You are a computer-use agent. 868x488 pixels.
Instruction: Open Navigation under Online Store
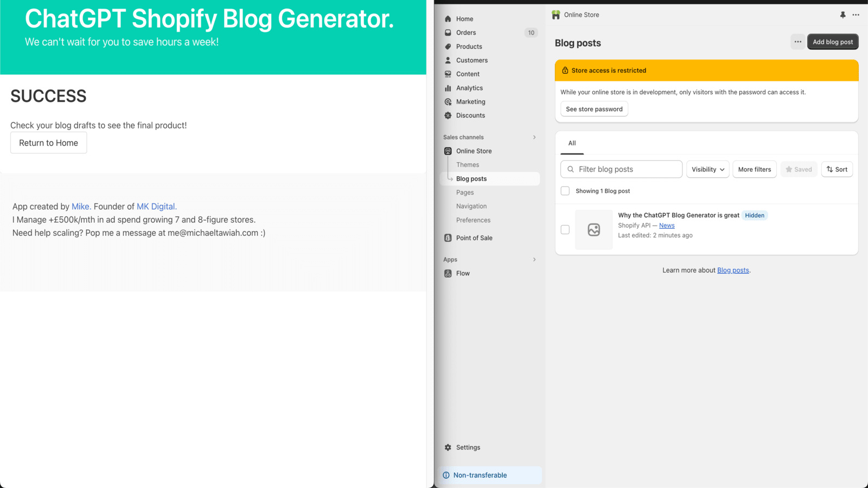point(471,207)
